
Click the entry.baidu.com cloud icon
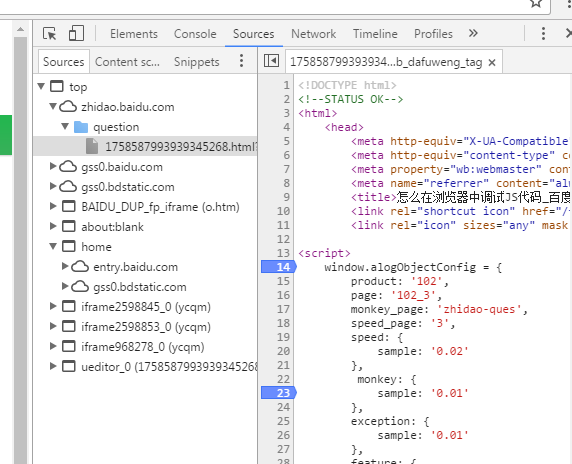[x=80, y=267]
